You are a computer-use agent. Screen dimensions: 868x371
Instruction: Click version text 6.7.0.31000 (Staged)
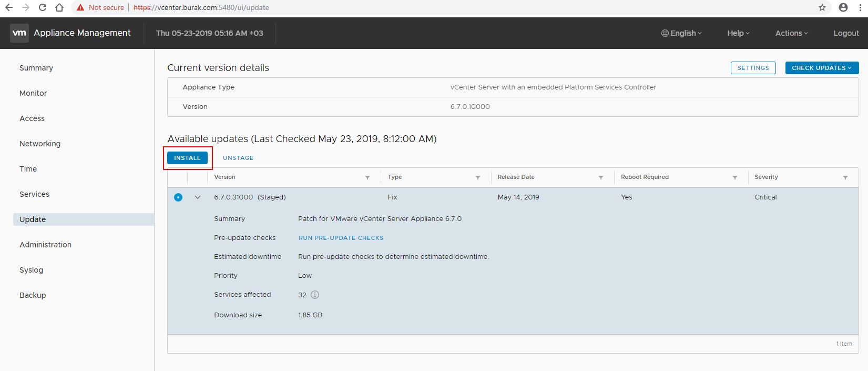tap(250, 197)
